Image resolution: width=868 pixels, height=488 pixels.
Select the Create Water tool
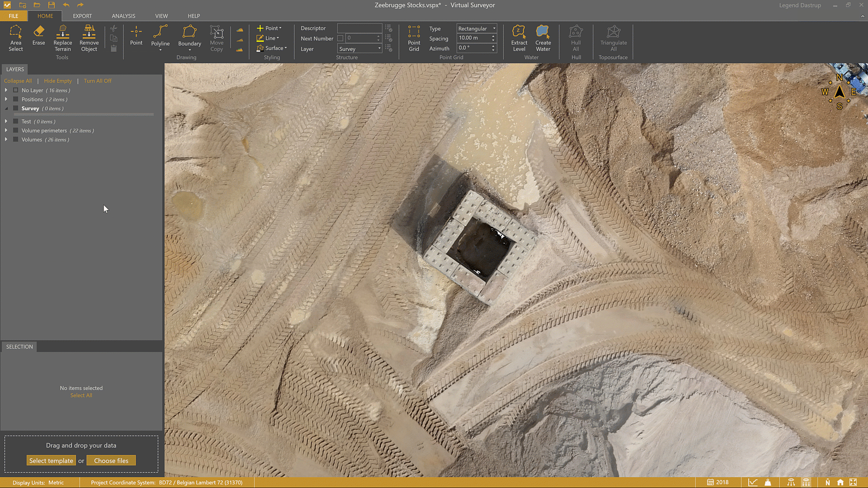(x=542, y=38)
